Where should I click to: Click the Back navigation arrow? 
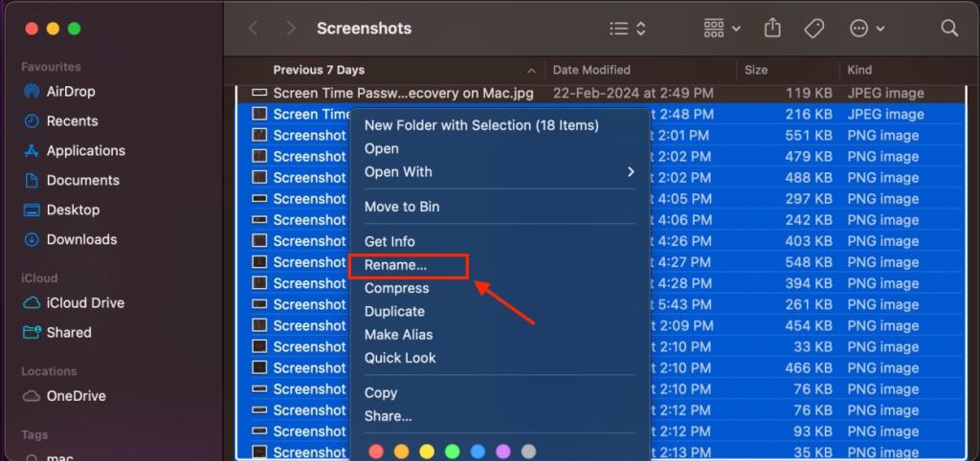[x=254, y=29]
